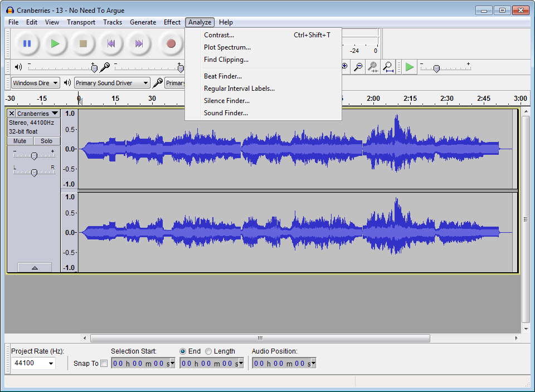Click the vertical scrollbar down arrow
The width and height of the screenshot is (535, 392).
pyautogui.click(x=526, y=329)
